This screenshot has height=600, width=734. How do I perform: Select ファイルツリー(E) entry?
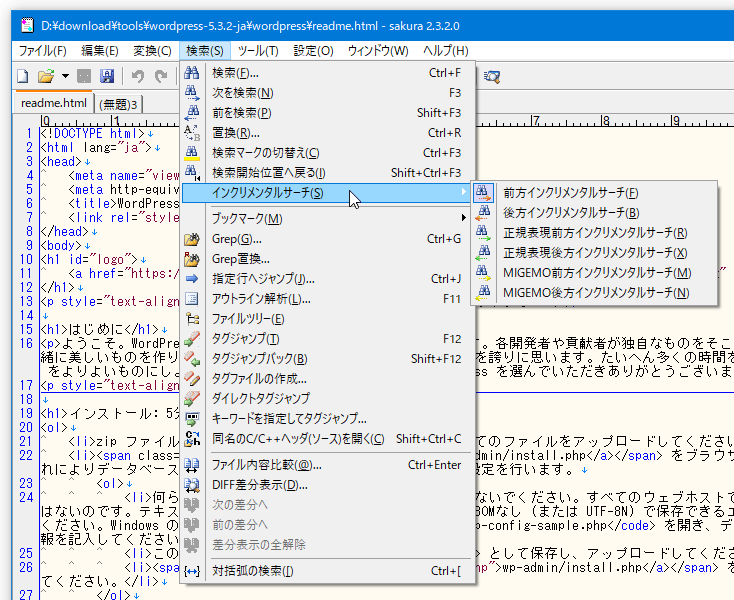point(326,319)
